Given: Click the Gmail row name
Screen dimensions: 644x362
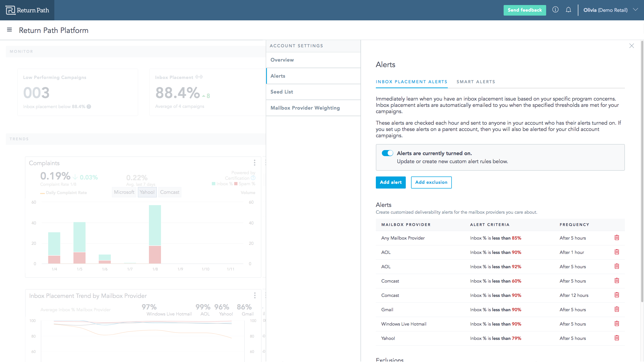Looking at the screenshot, I should tap(387, 309).
